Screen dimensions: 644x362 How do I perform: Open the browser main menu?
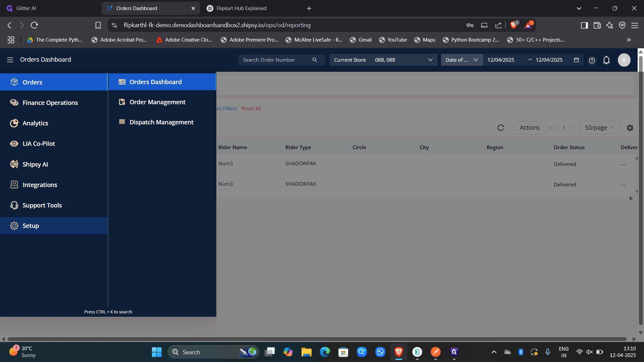[x=635, y=25]
